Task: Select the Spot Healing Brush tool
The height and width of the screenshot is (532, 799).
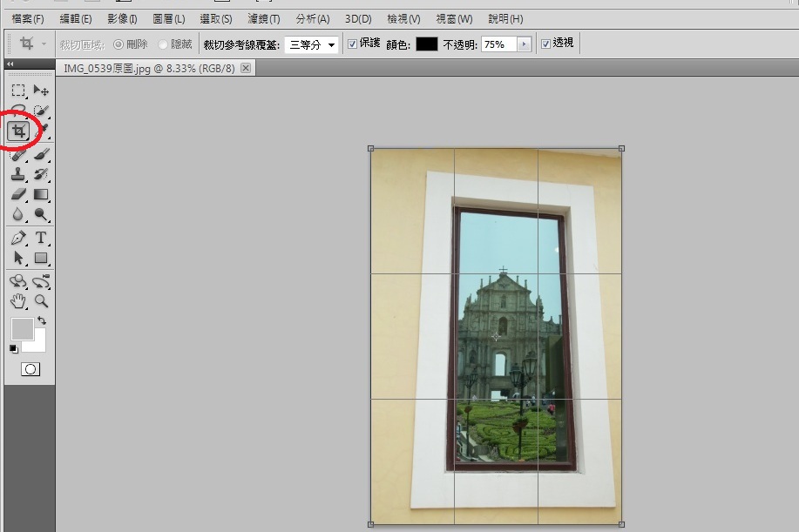Action: click(x=18, y=154)
